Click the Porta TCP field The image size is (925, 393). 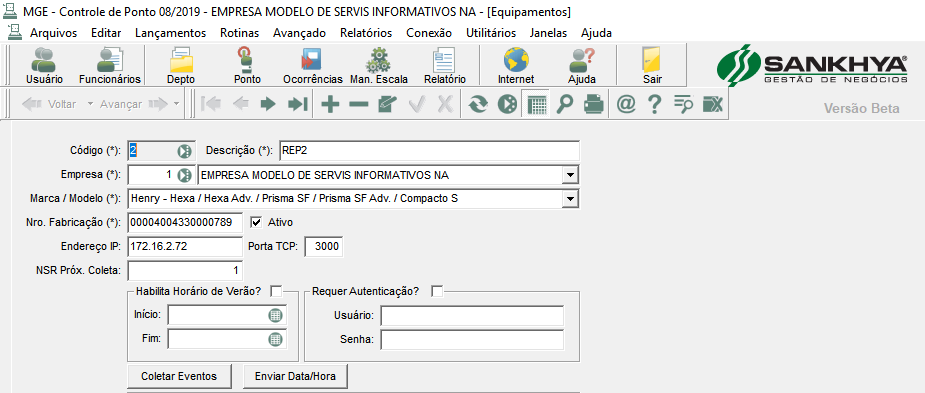pyautogui.click(x=323, y=246)
